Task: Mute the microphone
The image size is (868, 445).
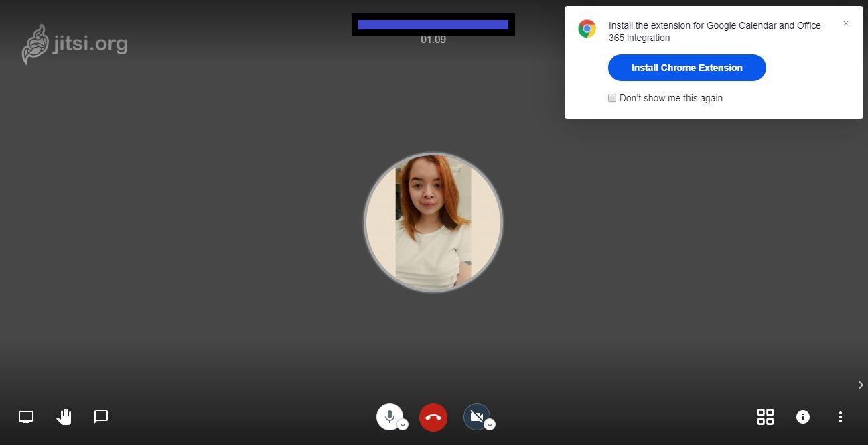Action: point(389,416)
